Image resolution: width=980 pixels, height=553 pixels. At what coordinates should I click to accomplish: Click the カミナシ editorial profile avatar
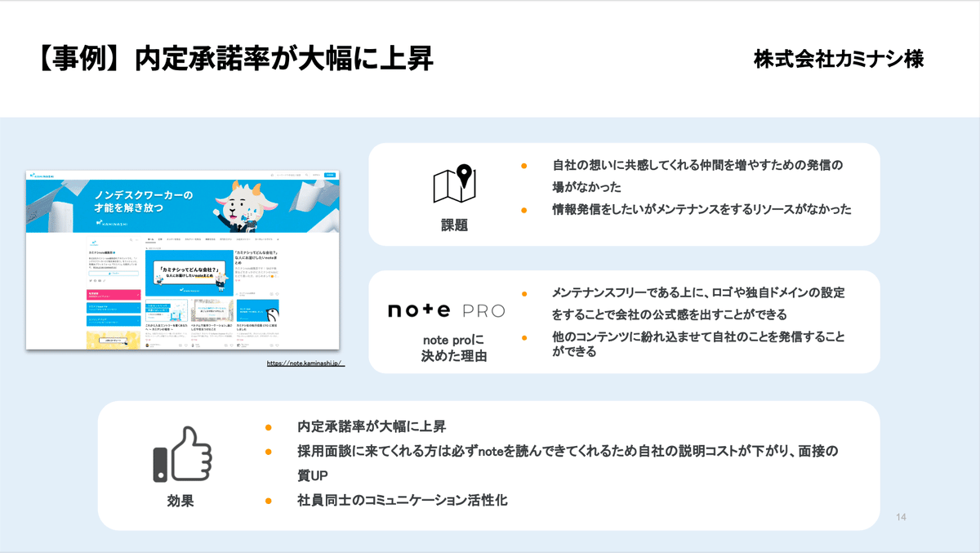(x=94, y=243)
